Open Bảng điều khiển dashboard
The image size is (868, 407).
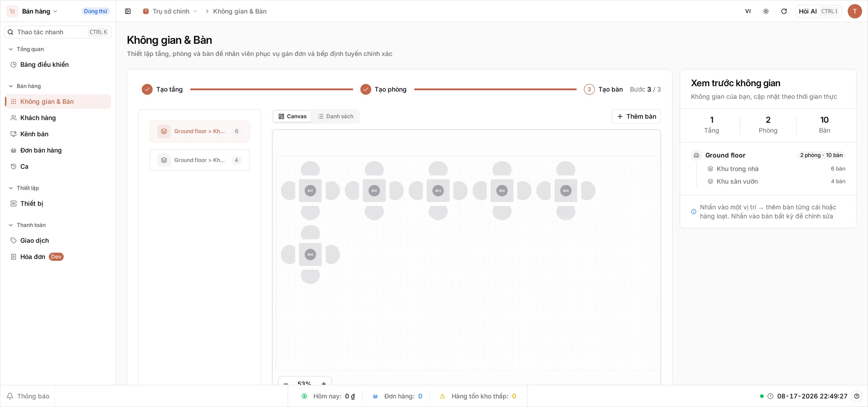point(58,65)
